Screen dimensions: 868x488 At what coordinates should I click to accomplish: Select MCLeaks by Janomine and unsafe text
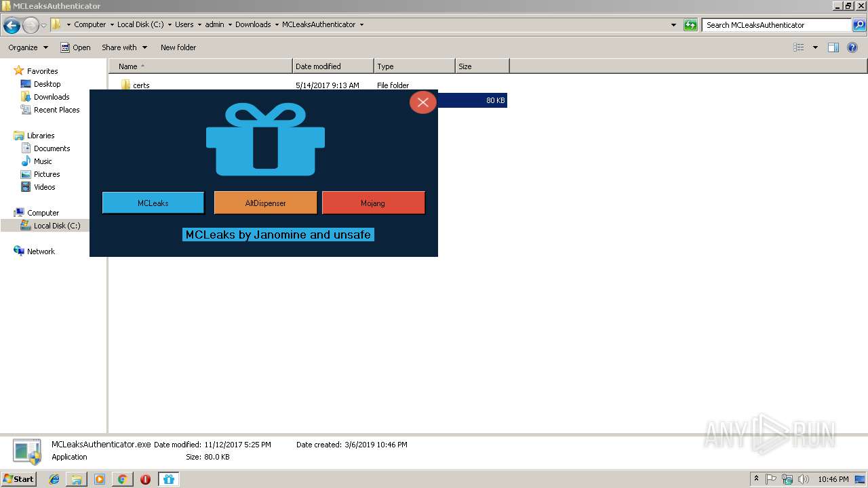(x=278, y=235)
